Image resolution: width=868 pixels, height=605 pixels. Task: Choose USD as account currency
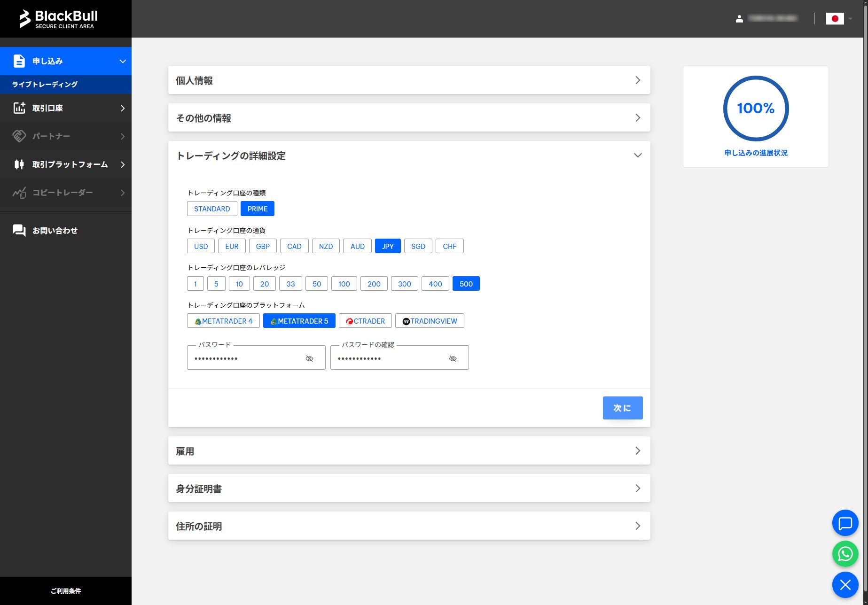[x=201, y=246]
